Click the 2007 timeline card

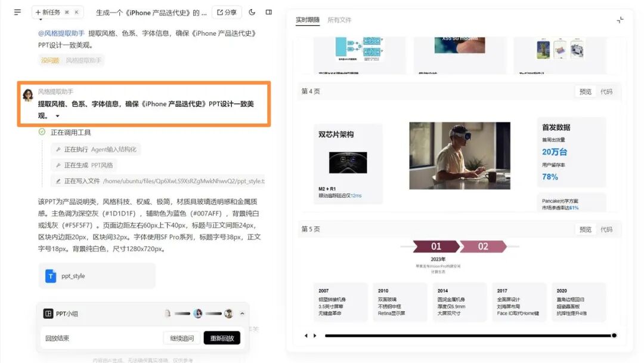[340, 302]
